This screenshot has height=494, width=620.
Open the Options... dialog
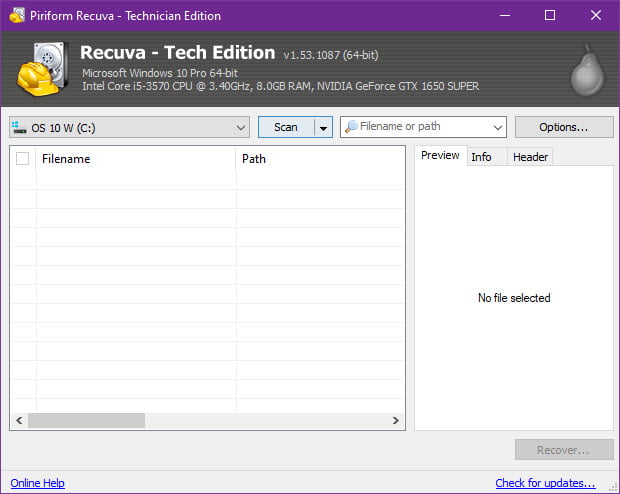pos(564,127)
